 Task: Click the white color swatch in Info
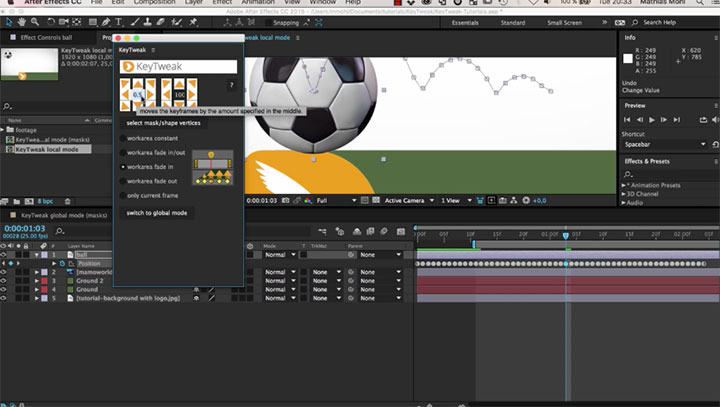(628, 58)
